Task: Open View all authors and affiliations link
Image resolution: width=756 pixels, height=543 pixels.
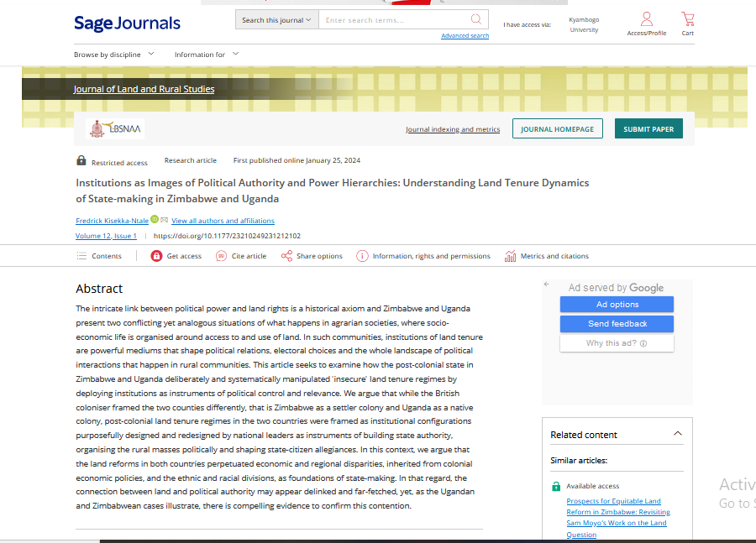Action: 223,221
